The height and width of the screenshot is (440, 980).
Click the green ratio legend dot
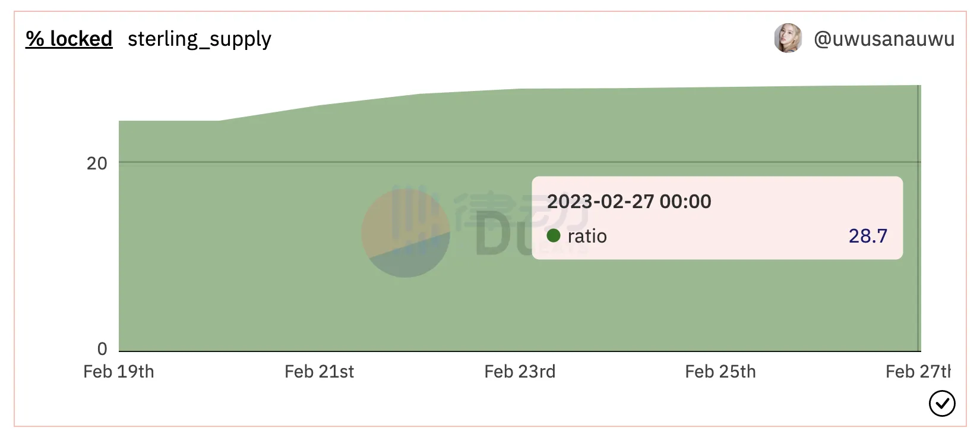click(x=554, y=236)
